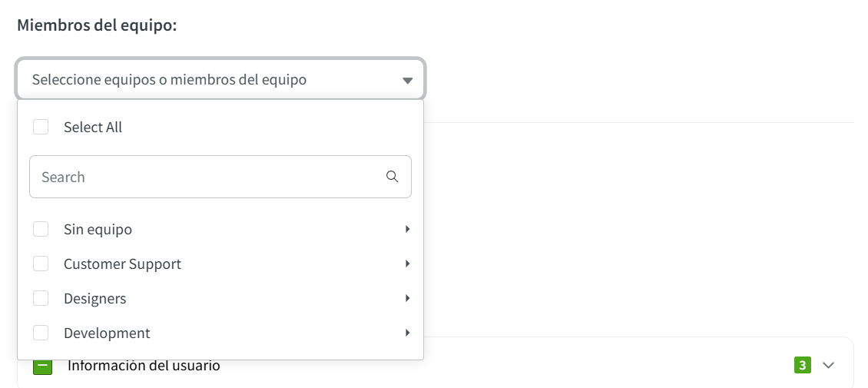
Task: Collapse the team members dropdown caret
Action: tap(407, 81)
